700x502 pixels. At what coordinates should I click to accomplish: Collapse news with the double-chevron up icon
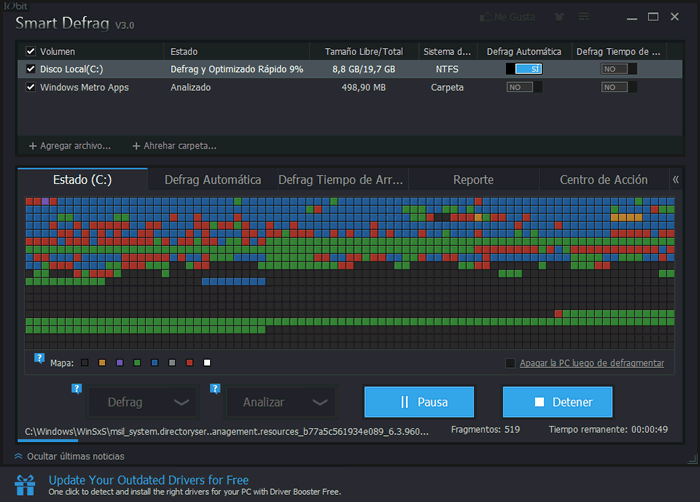[x=18, y=456]
